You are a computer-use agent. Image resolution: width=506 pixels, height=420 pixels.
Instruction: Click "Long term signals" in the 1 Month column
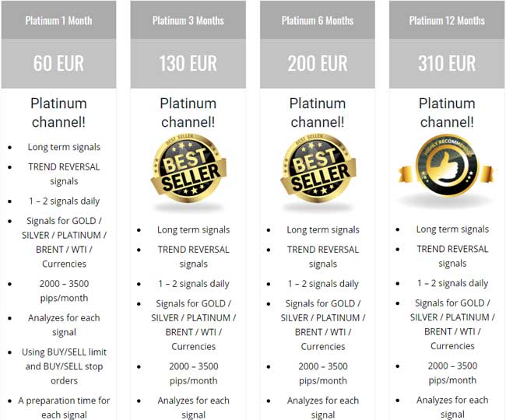click(x=64, y=147)
